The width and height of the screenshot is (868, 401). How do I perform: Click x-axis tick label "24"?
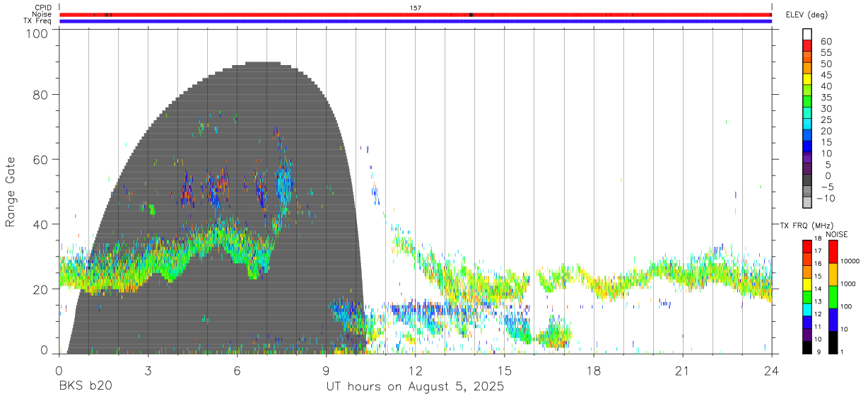(x=772, y=371)
